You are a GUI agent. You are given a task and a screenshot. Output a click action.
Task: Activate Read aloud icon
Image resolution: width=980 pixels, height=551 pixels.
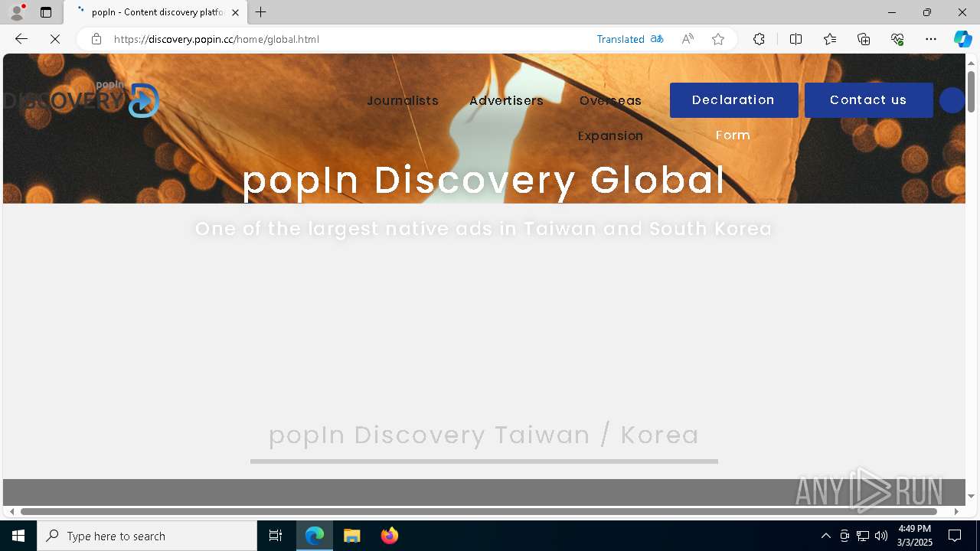click(688, 39)
